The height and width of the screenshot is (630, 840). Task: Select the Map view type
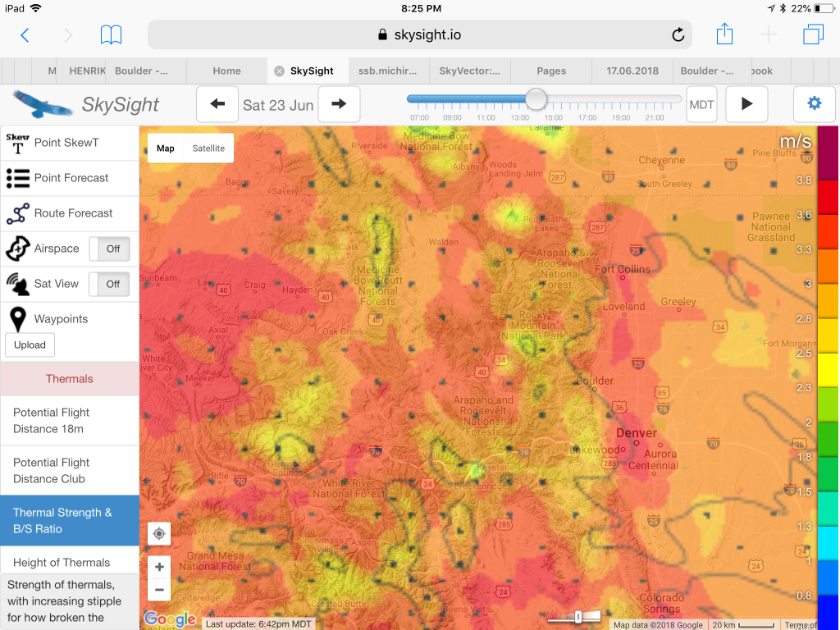(x=166, y=148)
